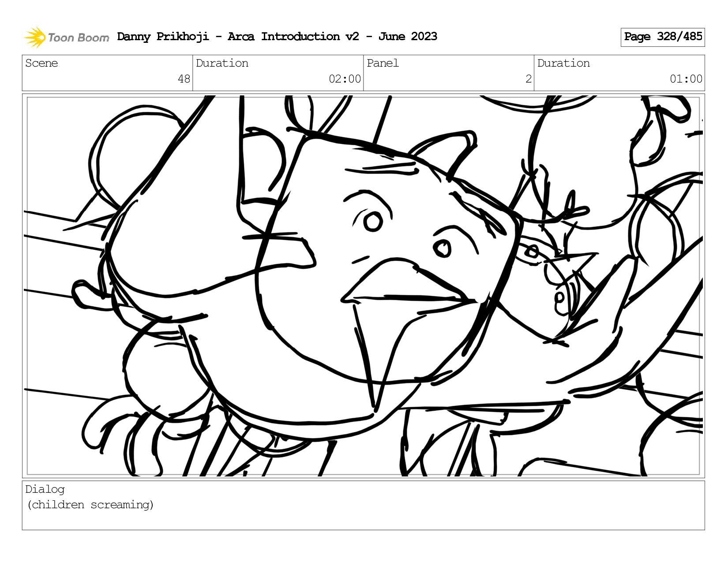Click the Toon Boom logo
This screenshot has height=563, width=728.
click(66, 37)
